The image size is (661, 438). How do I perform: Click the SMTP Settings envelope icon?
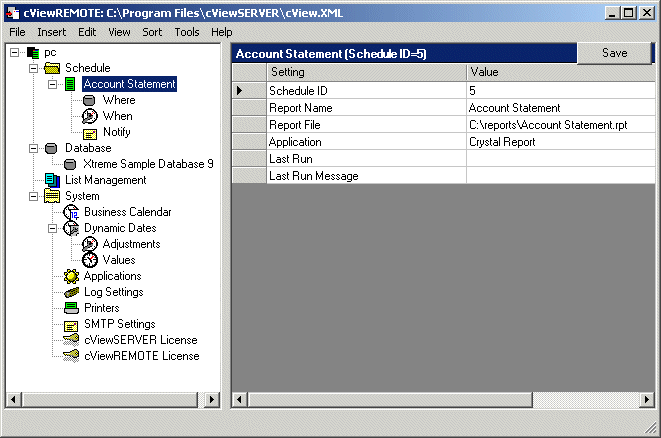[71, 326]
